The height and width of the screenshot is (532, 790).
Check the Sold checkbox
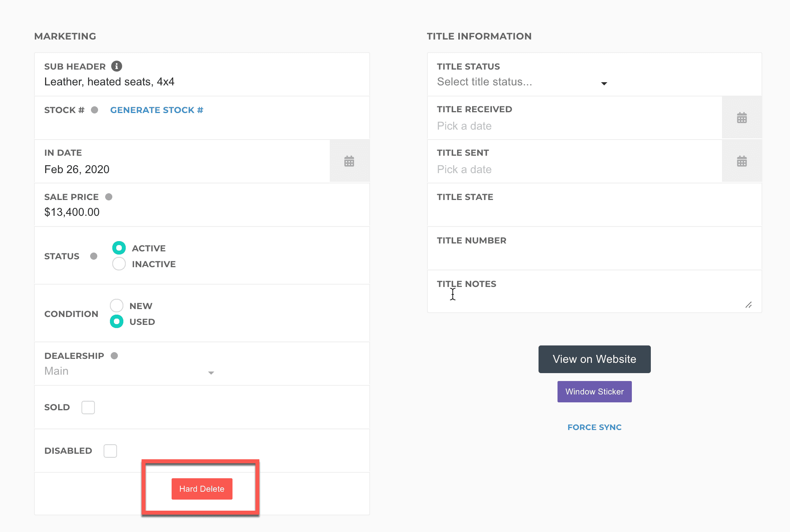(88, 407)
